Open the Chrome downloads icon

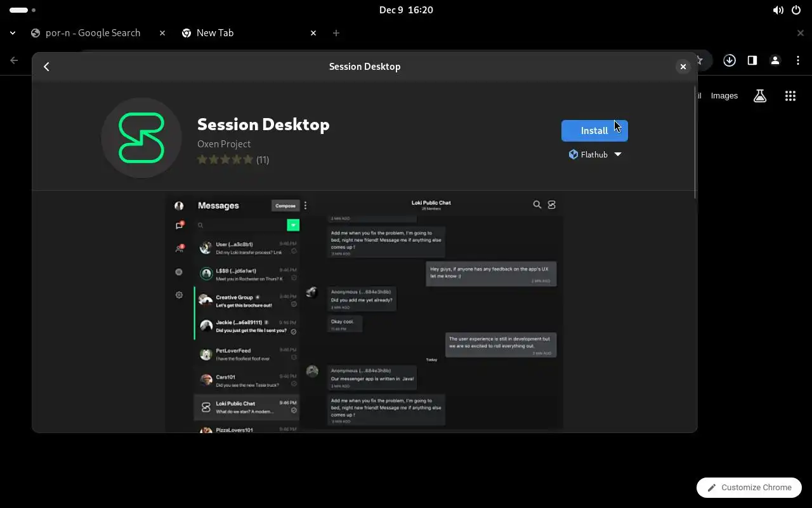click(730, 60)
